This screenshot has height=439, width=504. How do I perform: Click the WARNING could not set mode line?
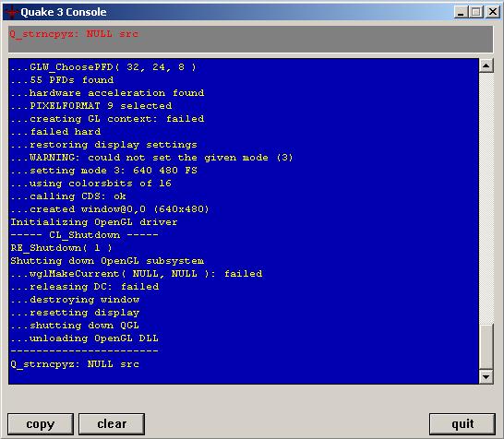(151, 158)
